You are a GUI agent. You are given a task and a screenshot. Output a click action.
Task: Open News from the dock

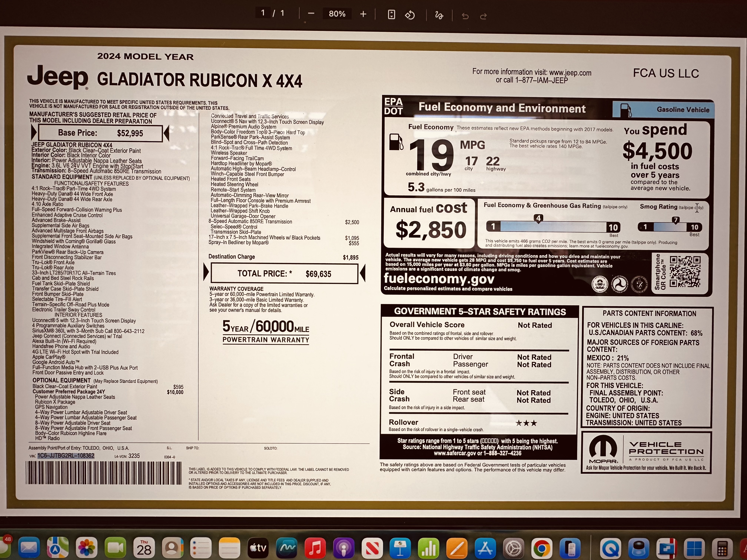(372, 548)
